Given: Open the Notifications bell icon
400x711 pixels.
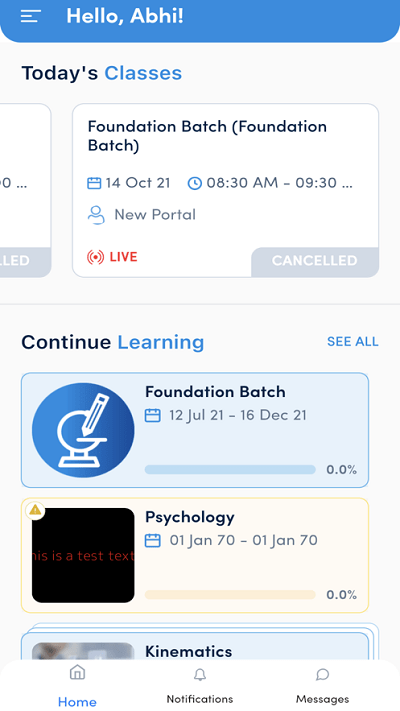Looking at the screenshot, I should coord(200,675).
